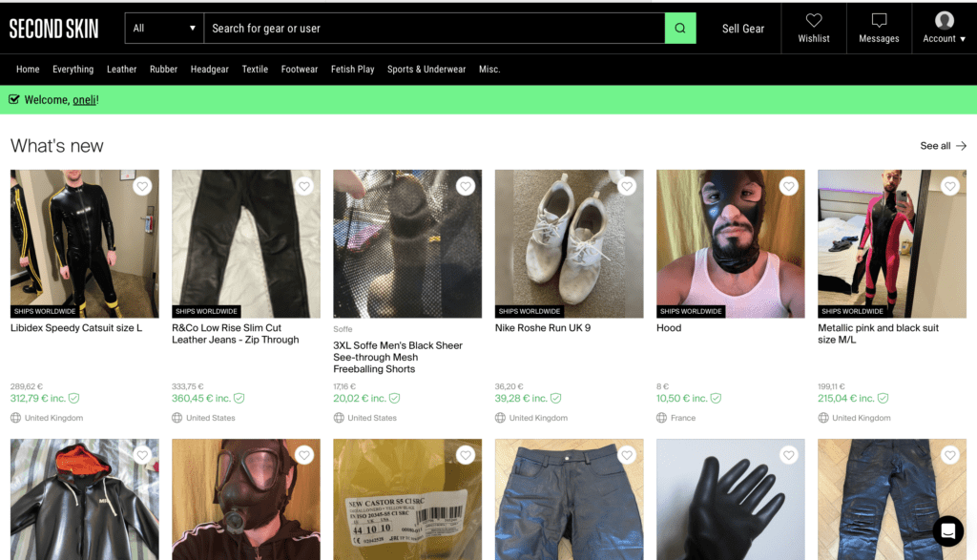977x560 pixels.
Task: Favorite the Soffe Mesh Shorts listing
Action: point(466,186)
